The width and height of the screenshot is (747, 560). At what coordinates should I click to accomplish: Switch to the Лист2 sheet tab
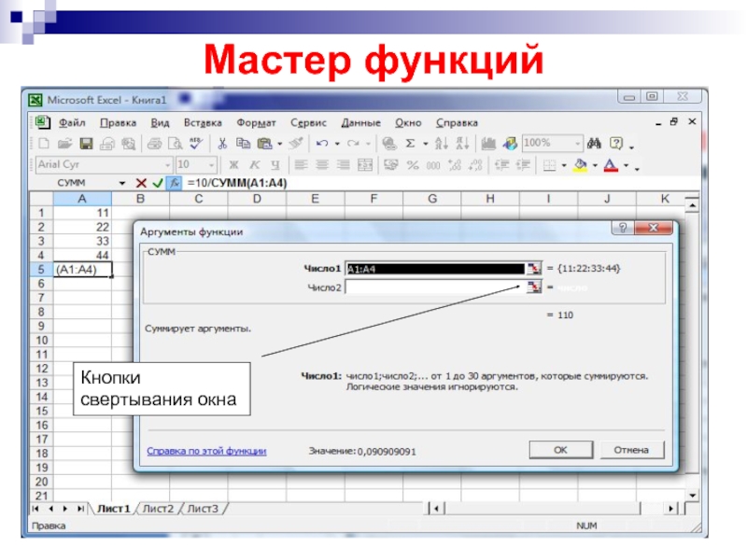click(158, 509)
